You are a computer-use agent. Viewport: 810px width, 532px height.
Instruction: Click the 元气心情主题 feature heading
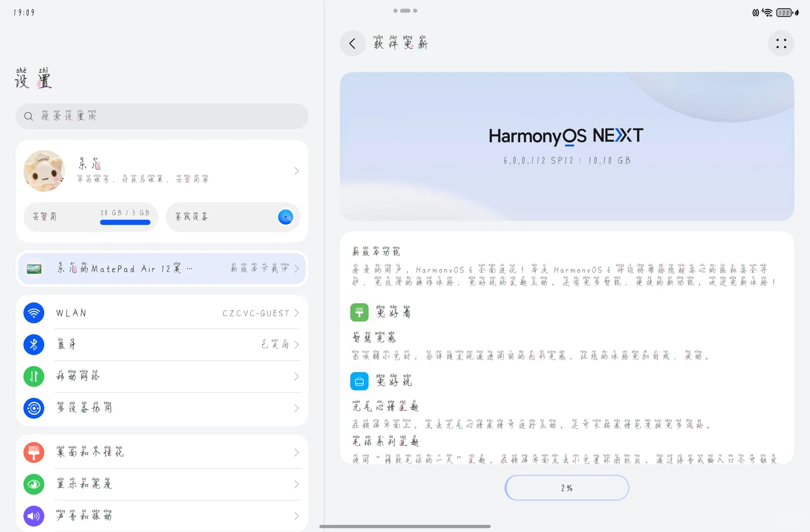(385, 406)
